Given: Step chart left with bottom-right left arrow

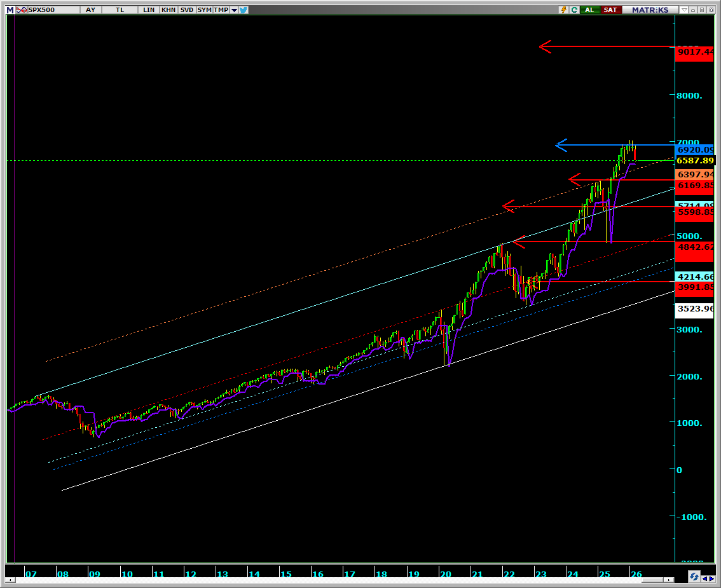Looking at the screenshot, I should (x=705, y=579).
